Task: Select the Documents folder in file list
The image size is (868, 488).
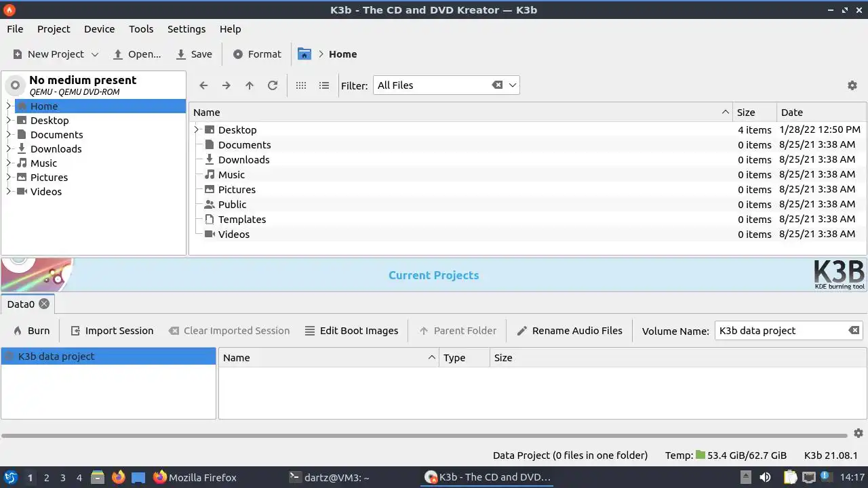Action: [x=244, y=145]
